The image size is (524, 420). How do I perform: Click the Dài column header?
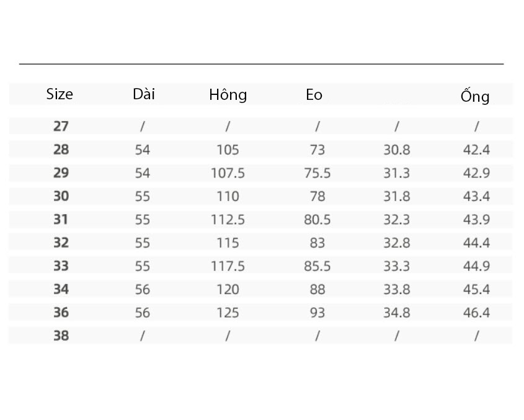click(144, 94)
